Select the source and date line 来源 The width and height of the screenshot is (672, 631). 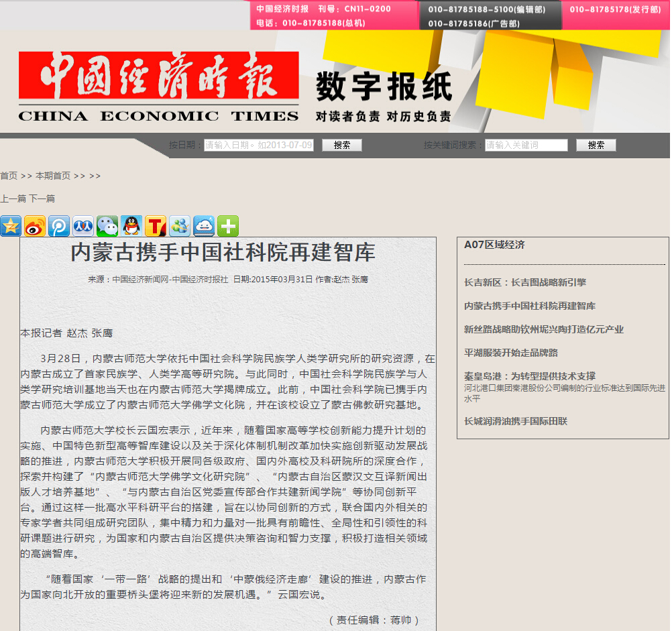tap(228, 280)
